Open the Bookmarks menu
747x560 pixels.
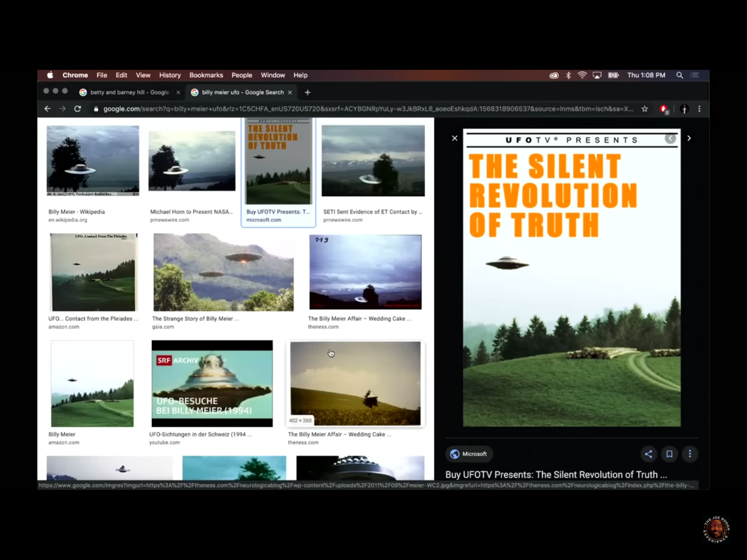click(206, 75)
